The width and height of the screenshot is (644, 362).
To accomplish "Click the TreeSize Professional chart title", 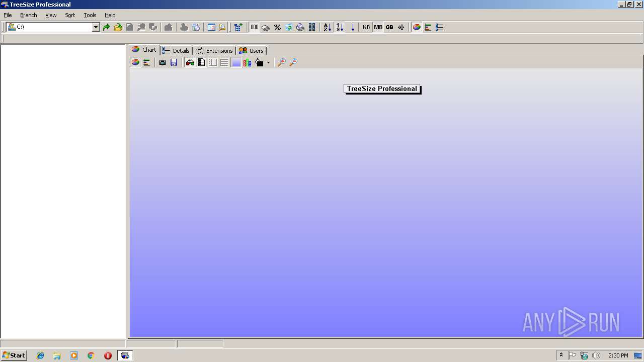I will coord(382,89).
